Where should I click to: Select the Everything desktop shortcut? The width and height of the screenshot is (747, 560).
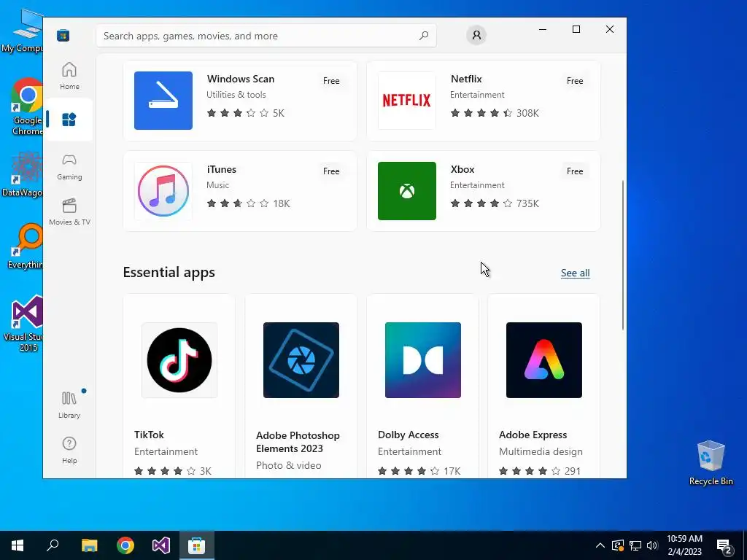[26, 246]
